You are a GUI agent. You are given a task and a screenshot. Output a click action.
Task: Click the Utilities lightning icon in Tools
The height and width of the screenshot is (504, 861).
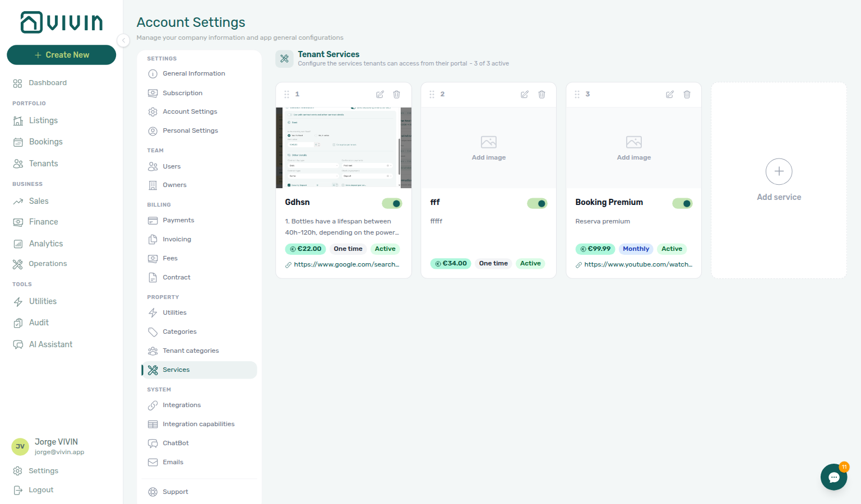18,302
